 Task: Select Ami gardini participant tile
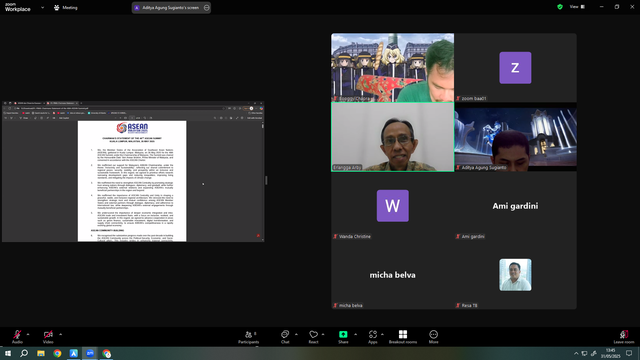[x=516, y=206]
